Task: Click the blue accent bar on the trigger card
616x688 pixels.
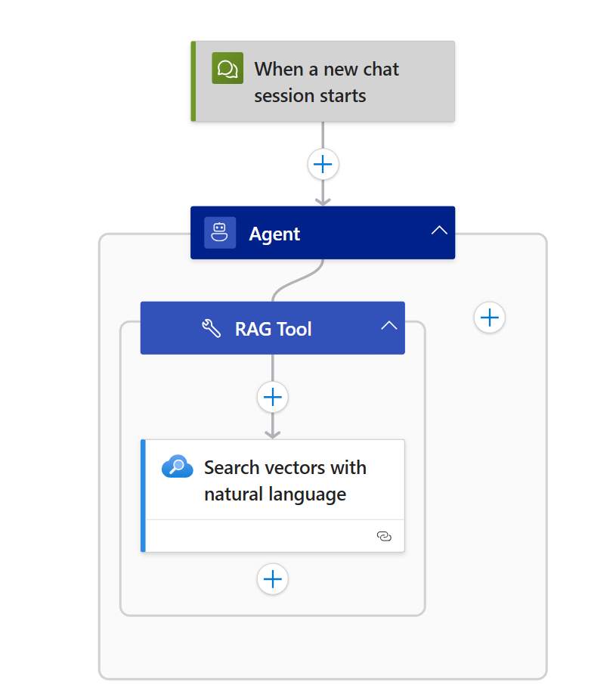Action: pos(193,82)
